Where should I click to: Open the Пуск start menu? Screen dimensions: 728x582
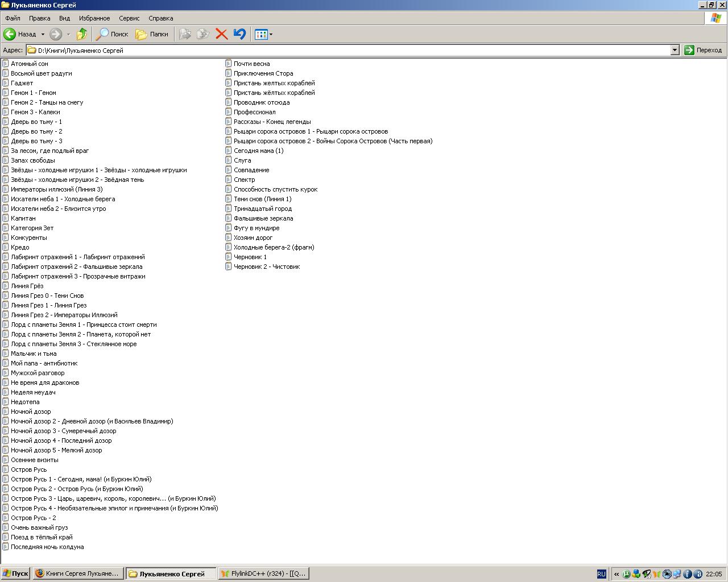15,573
